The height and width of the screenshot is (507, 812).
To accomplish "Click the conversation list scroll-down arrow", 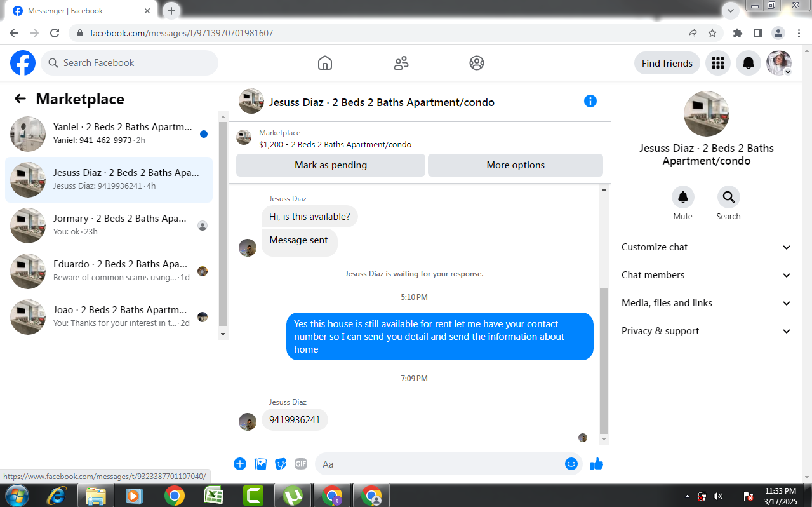I will 223,334.
